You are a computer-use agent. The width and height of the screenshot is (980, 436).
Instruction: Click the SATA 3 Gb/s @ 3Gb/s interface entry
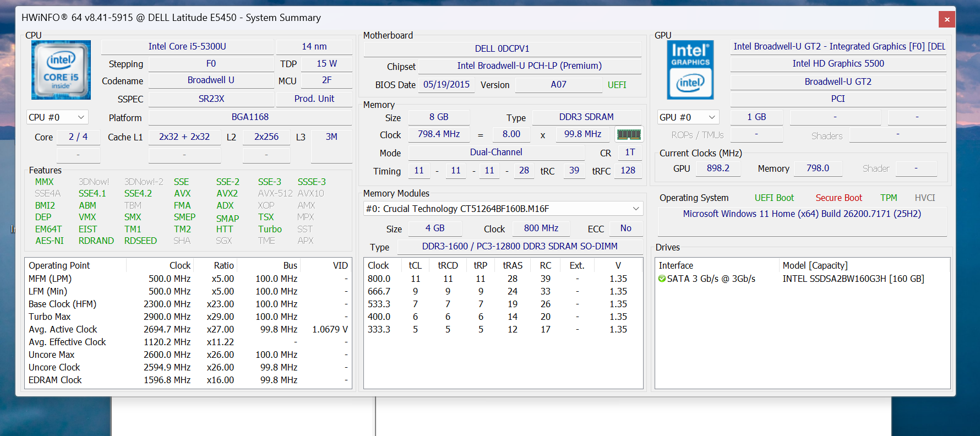point(711,279)
